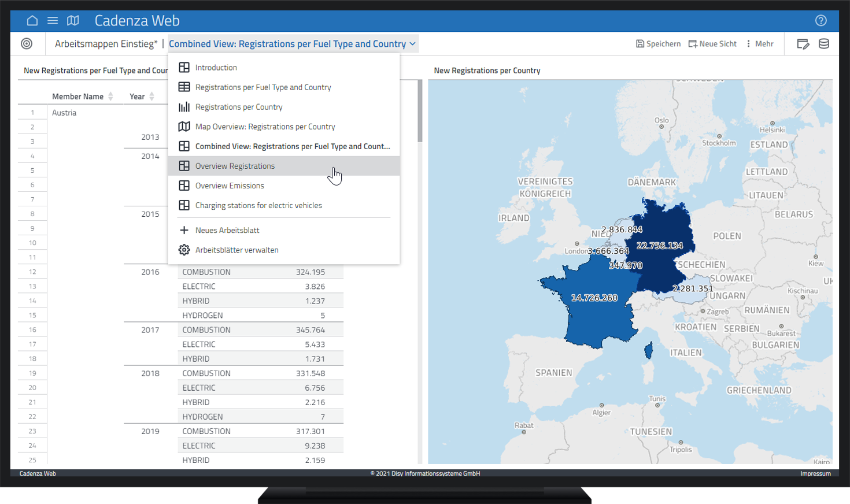Click the table's vertical scrollbar
850x504 pixels.
420,111
